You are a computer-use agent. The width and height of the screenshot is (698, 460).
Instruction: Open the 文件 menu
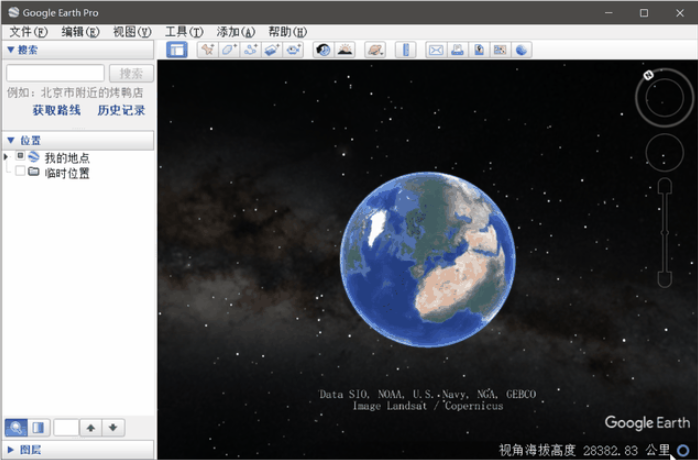(x=28, y=32)
